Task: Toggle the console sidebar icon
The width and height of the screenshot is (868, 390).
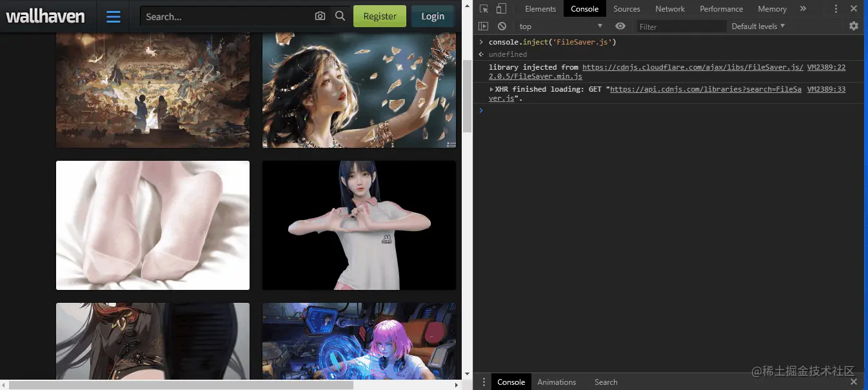Action: (484, 26)
